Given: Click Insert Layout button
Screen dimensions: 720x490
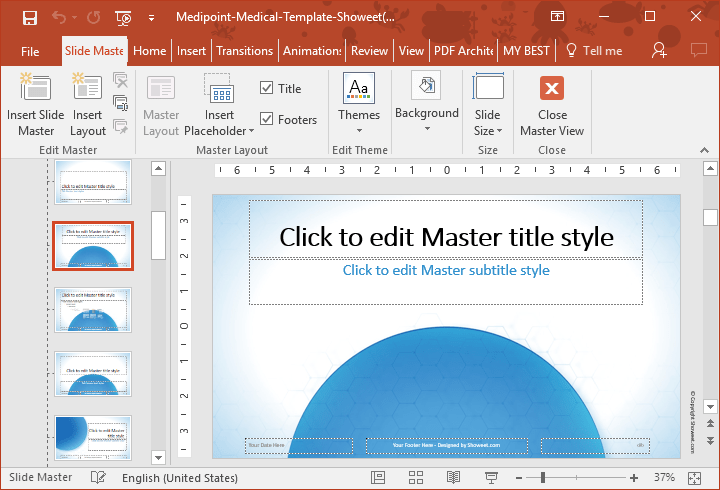Looking at the screenshot, I should pyautogui.click(x=88, y=105).
